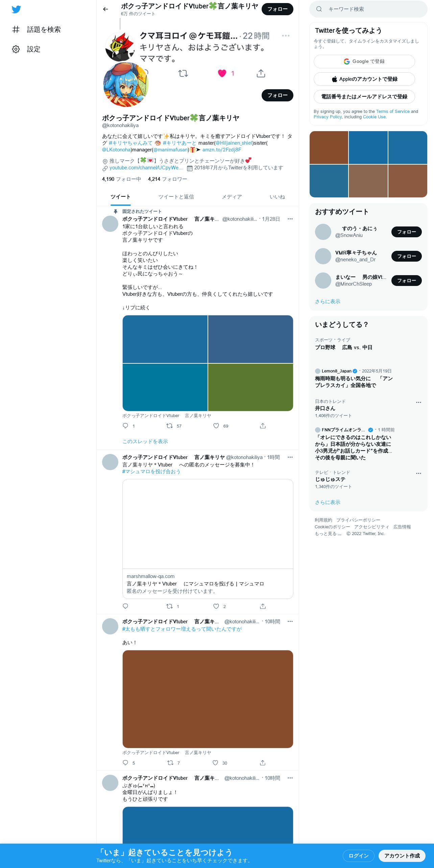The width and height of the screenshot is (434, 868).
Task: Focus the キーワード検索 search field
Action: tap(368, 9)
